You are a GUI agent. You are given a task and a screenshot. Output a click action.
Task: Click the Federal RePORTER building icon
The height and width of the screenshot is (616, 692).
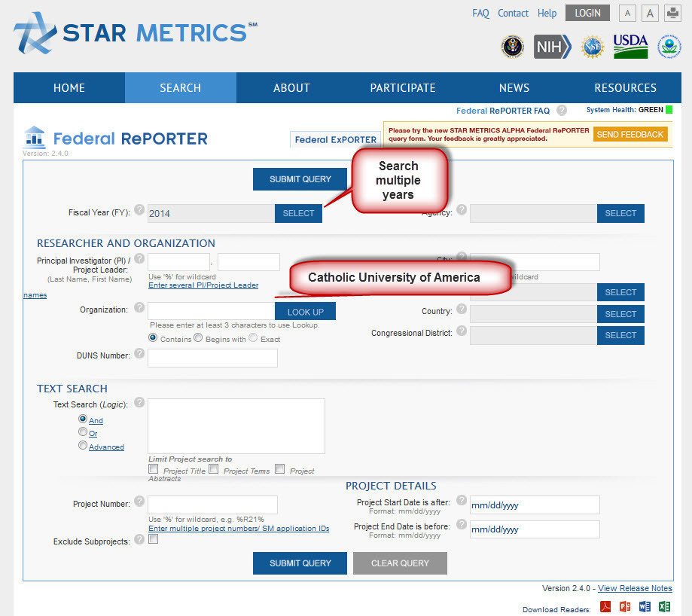[35, 137]
